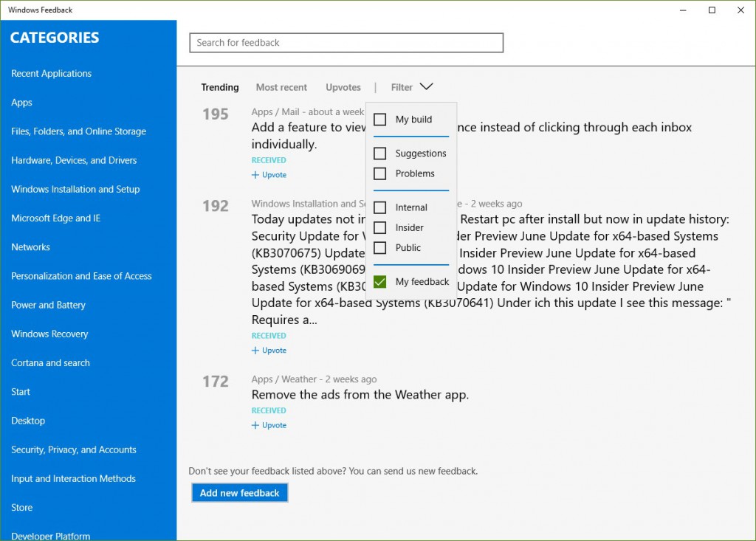756x541 pixels.
Task: Enable the Public filter checkbox
Action: tap(380, 248)
